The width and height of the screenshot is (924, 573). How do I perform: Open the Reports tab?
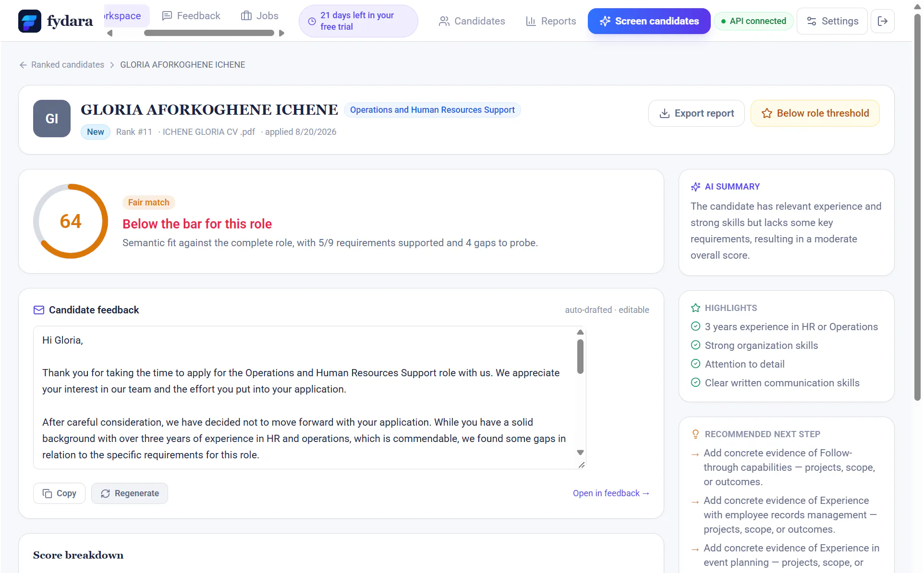point(551,21)
